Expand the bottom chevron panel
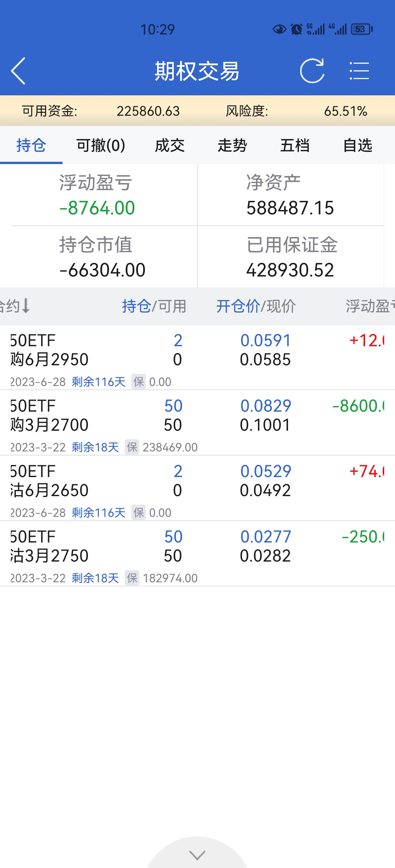This screenshot has height=868, width=395. [x=197, y=855]
